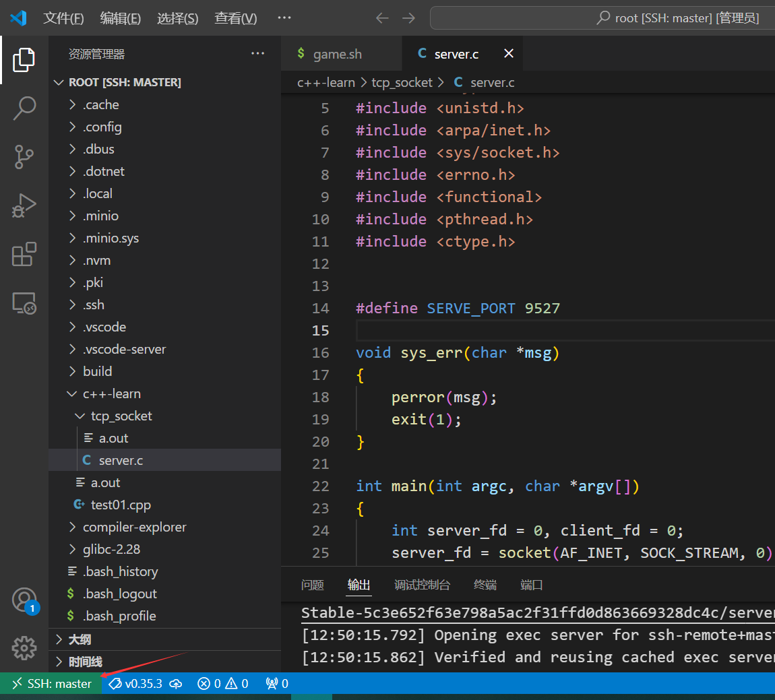
Task: Open the Search view icon
Action: coord(24,108)
